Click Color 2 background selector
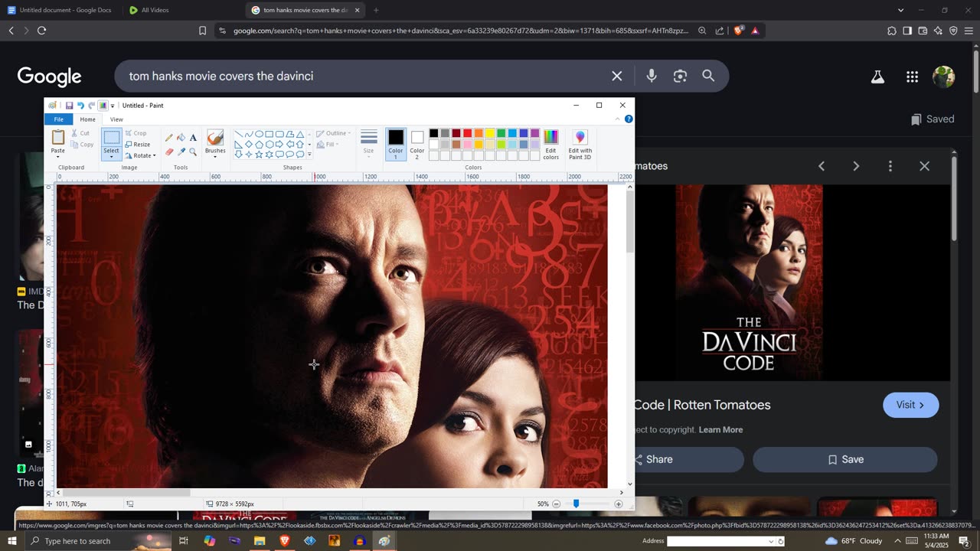Image resolution: width=980 pixels, height=551 pixels. click(417, 144)
